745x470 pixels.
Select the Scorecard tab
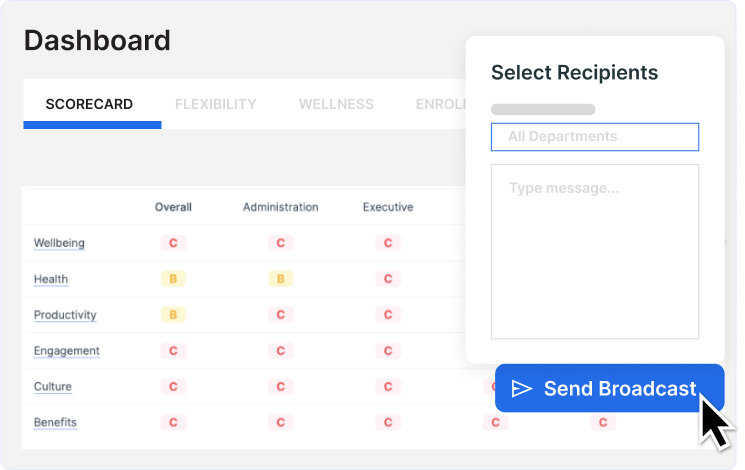pyautogui.click(x=89, y=104)
